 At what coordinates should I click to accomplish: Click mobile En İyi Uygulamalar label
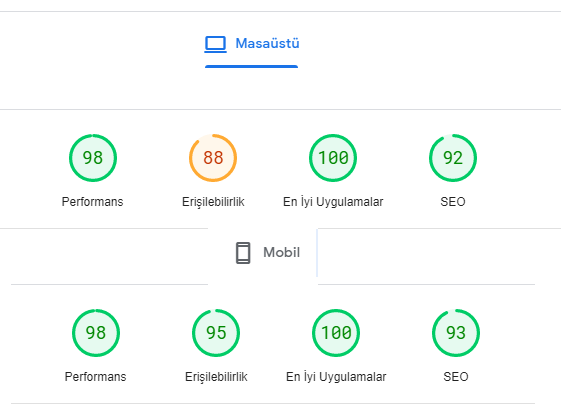(336, 376)
